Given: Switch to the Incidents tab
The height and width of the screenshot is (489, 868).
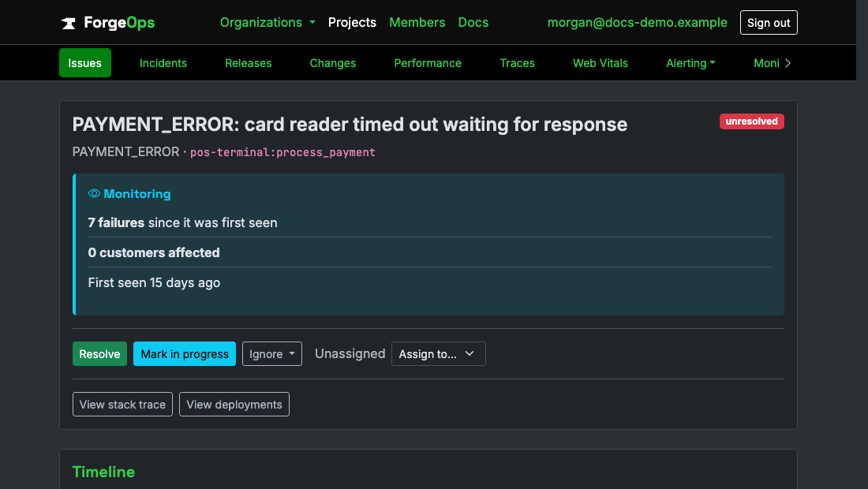Looking at the screenshot, I should point(163,63).
